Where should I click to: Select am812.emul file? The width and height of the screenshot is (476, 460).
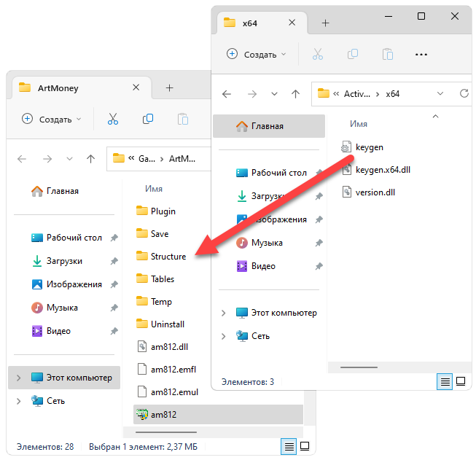point(167,392)
